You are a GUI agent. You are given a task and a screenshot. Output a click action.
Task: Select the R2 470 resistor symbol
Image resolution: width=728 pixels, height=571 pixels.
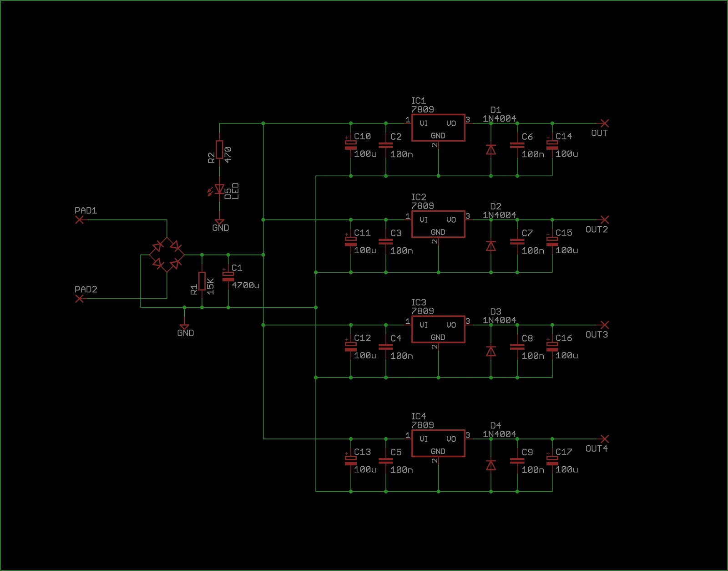click(x=220, y=150)
